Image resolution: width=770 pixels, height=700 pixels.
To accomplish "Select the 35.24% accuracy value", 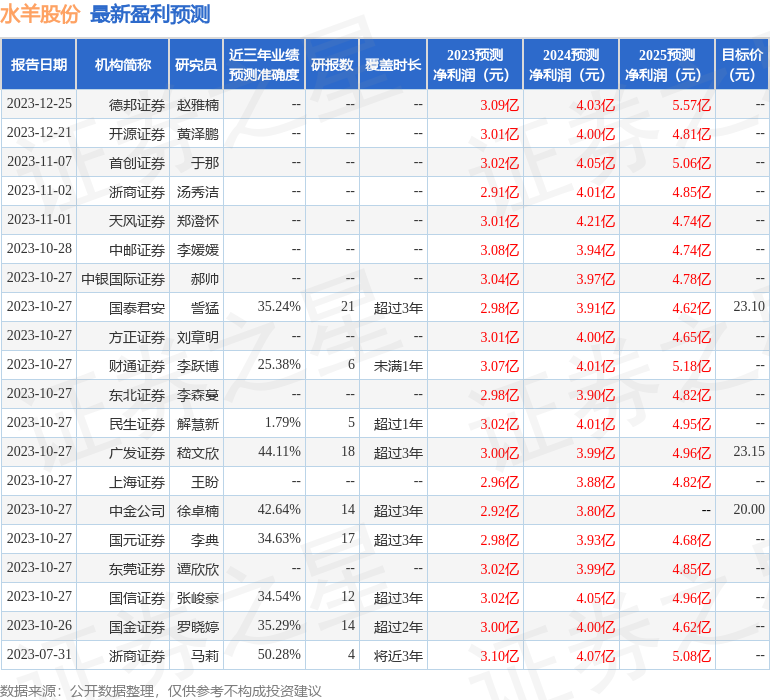I will click(x=279, y=307).
